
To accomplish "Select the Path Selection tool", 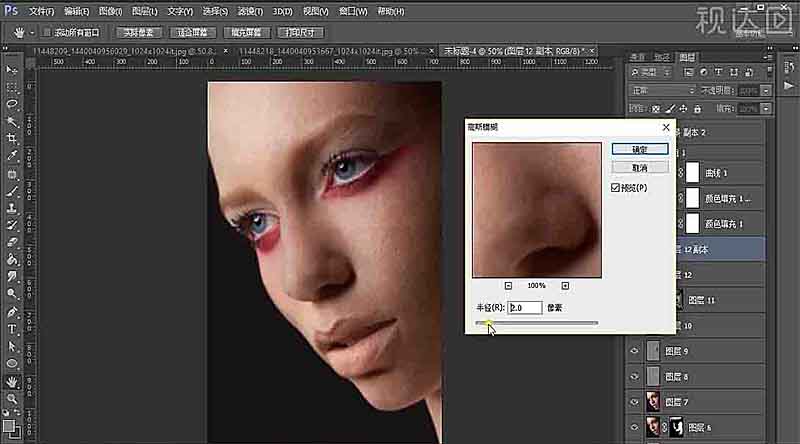I will click(x=12, y=347).
